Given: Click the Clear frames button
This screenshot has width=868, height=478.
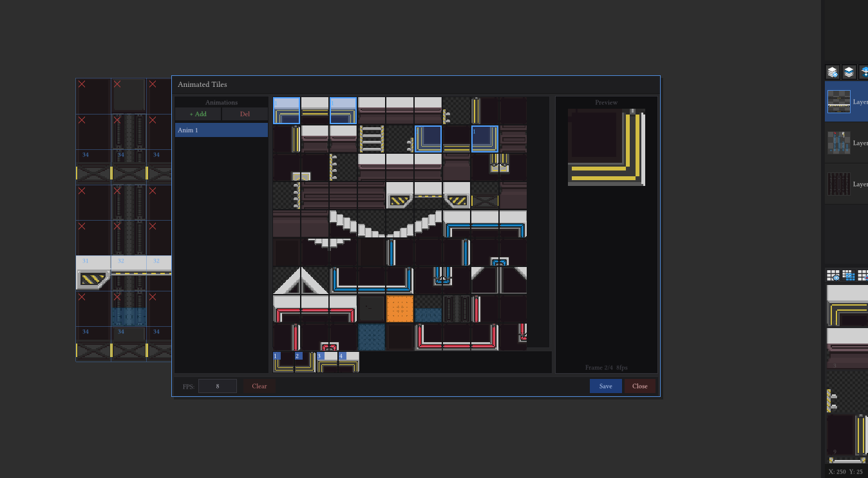Looking at the screenshot, I should tap(259, 386).
